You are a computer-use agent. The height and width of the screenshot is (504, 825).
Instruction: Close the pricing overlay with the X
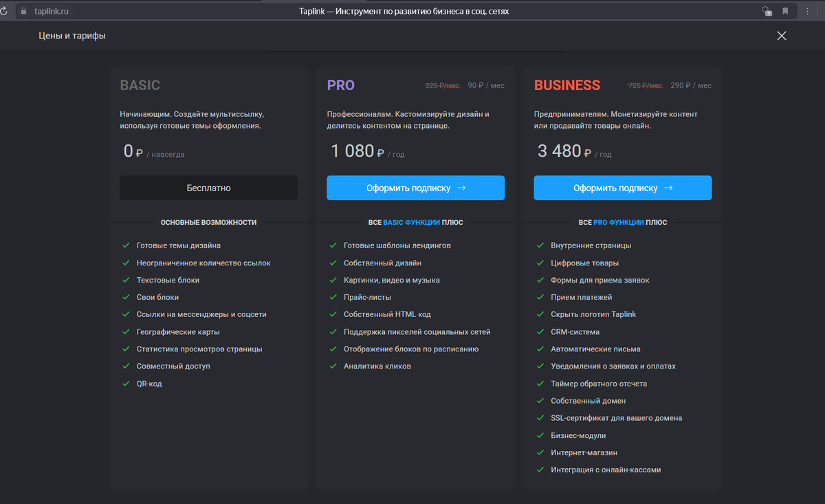tap(781, 35)
